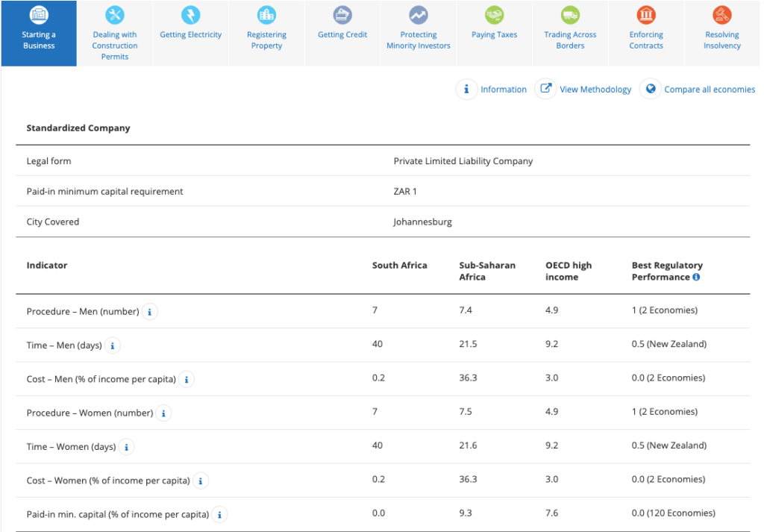
Task: Click the Registering Property buildings icon
Action: coord(266,15)
